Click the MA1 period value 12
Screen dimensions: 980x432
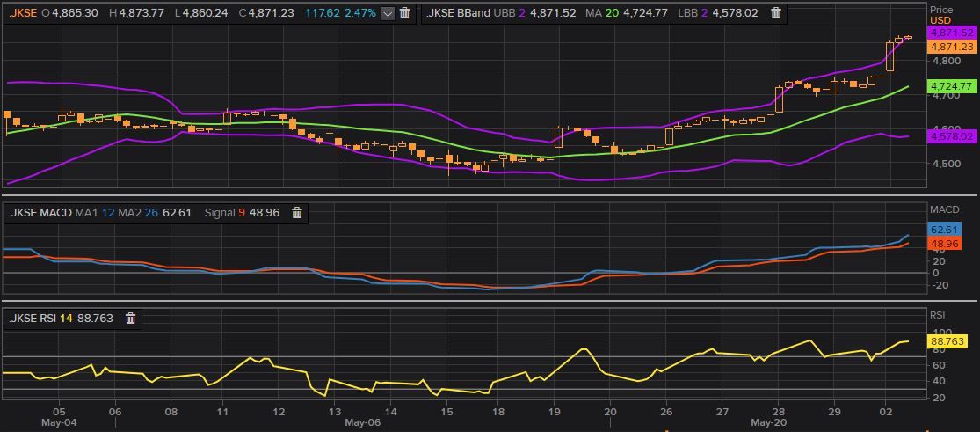[108, 213]
